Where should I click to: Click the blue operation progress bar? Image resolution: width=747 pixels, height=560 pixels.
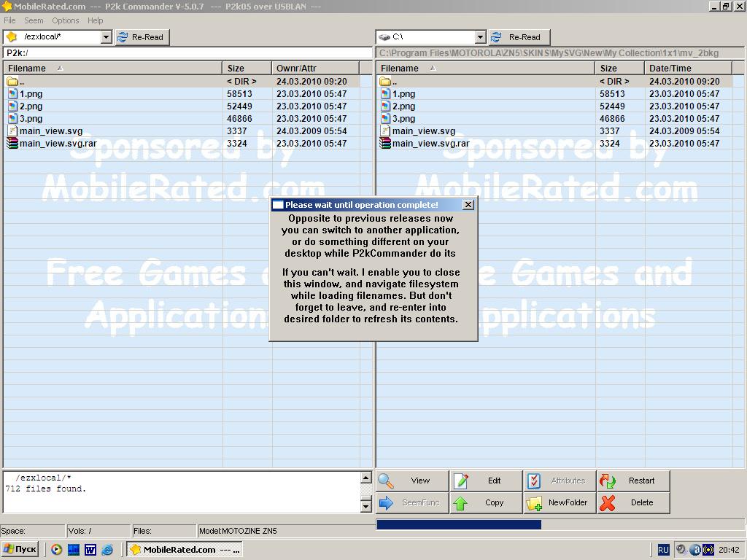coord(459,525)
